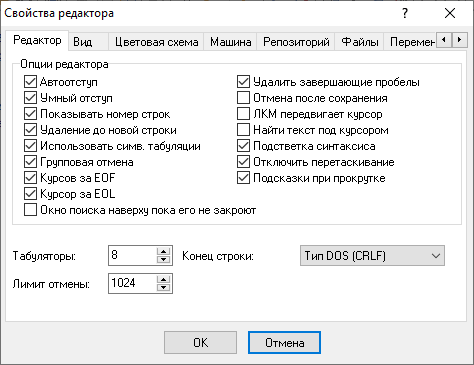Image resolution: width=474 pixels, height=365 pixels.
Task: Toggle Удаление до новой строки
Action: [30, 130]
